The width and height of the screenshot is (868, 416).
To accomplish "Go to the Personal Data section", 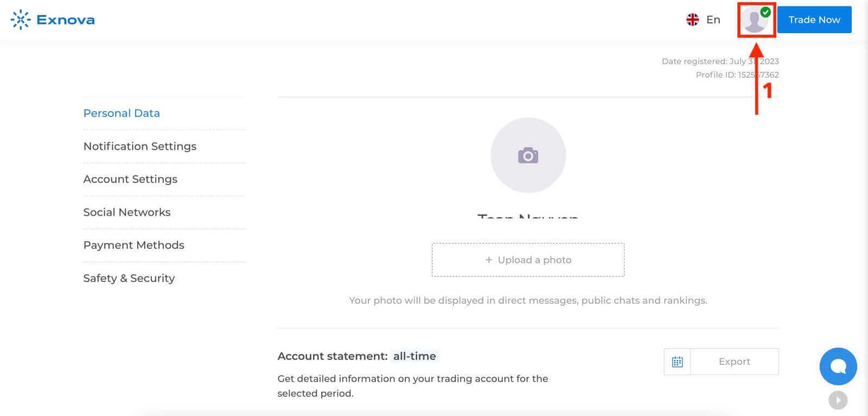I will [x=122, y=113].
